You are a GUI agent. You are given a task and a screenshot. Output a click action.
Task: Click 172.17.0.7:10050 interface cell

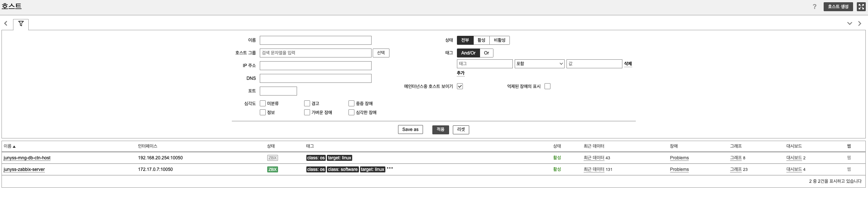tap(155, 169)
